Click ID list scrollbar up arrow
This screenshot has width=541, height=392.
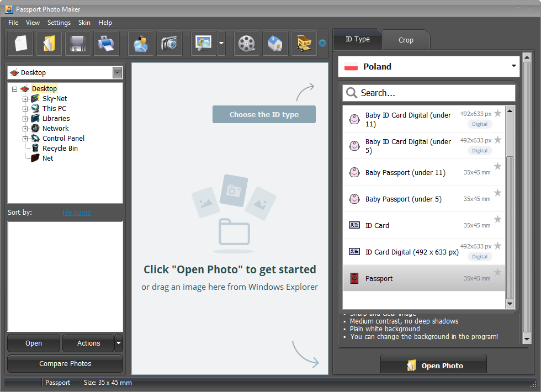tap(510, 111)
